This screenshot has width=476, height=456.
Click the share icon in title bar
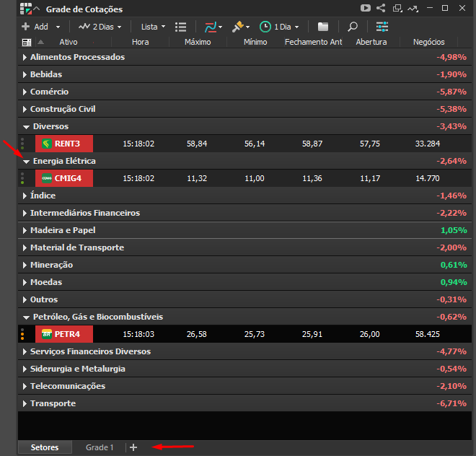point(381,8)
